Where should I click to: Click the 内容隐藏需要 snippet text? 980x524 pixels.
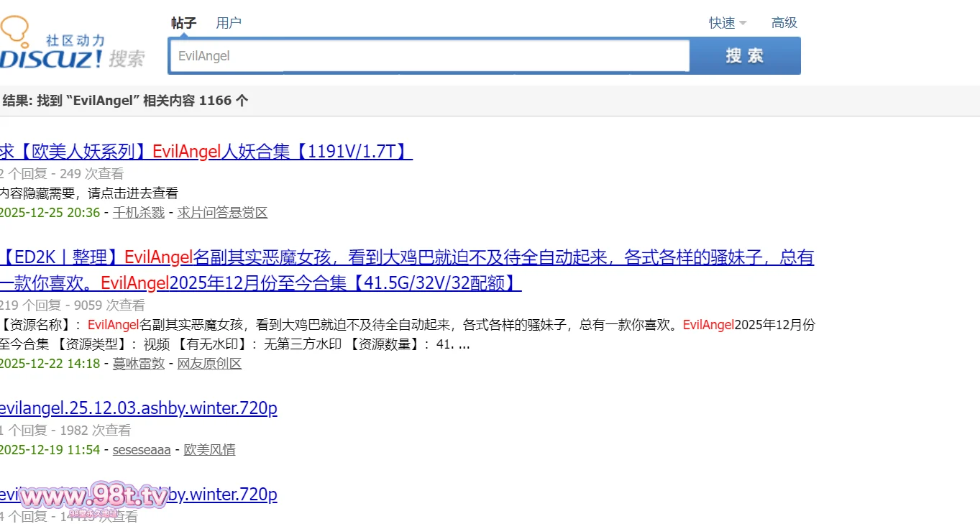pyautogui.click(x=88, y=193)
